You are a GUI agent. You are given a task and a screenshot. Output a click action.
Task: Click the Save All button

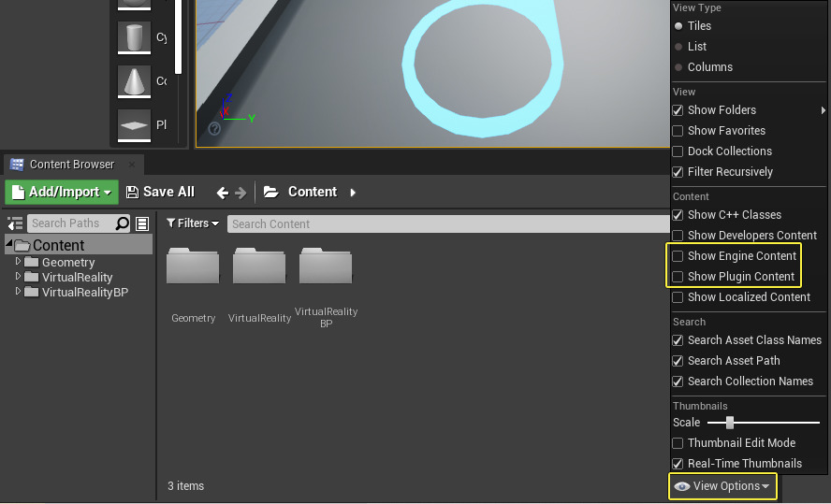click(x=161, y=192)
